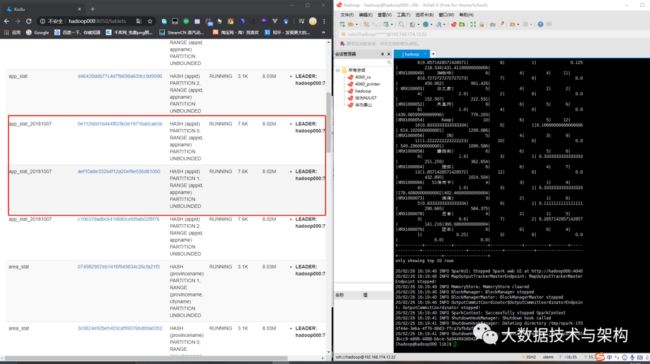Viewport: 650px width, 364px height.
Task: Expand the globe icon dropdown arrow
Action: point(431,25)
